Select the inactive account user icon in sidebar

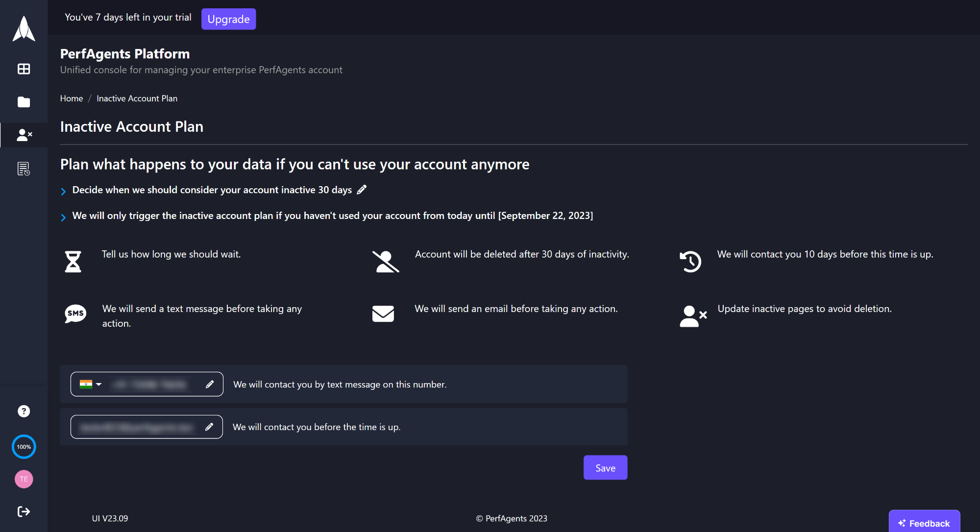pos(24,135)
